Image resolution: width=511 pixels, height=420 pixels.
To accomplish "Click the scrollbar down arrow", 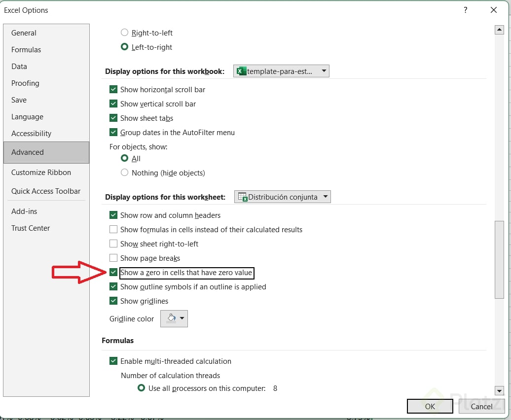I will (x=499, y=390).
